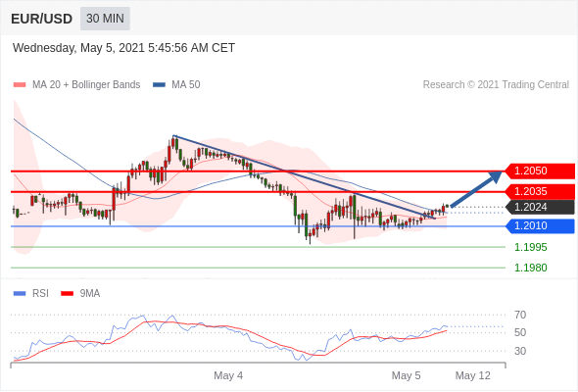Select the 1.2010 pivot price tag
Image resolution: width=578 pixels, height=392 pixels.
[540, 225]
